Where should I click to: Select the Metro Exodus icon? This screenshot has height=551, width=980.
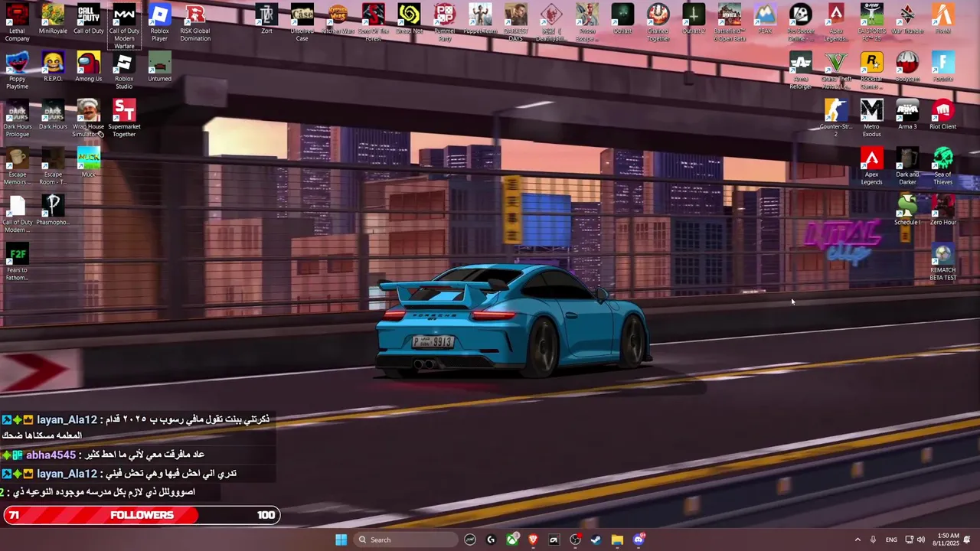(871, 119)
